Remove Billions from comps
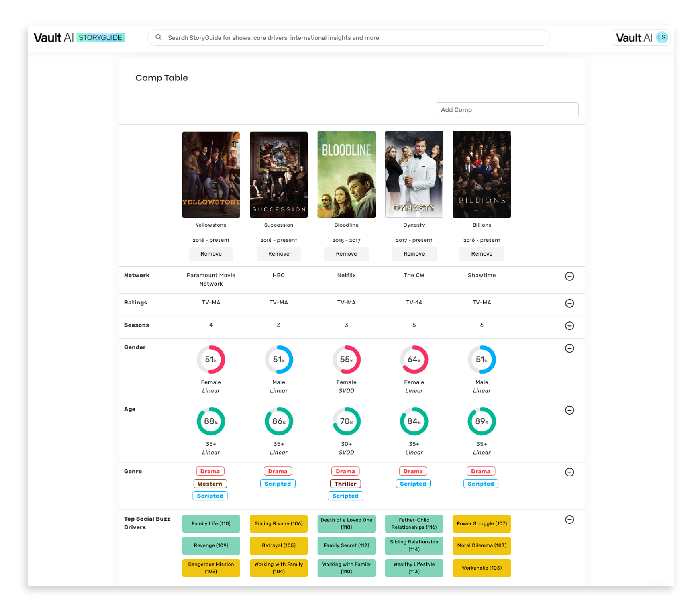 [482, 254]
